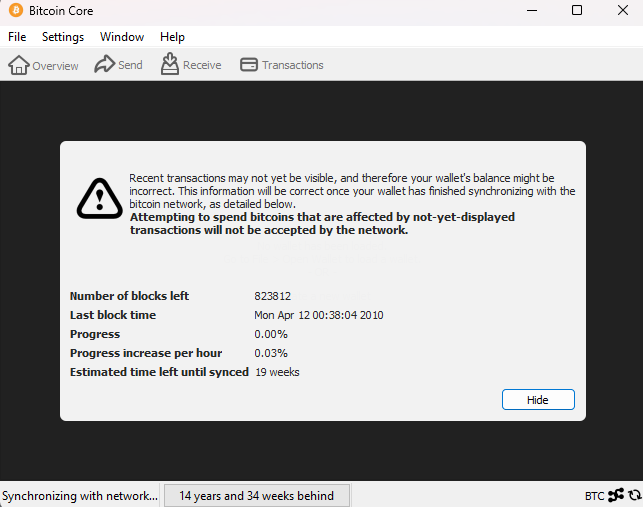Open the Receive inbox icon
The image size is (643, 507).
click(169, 64)
